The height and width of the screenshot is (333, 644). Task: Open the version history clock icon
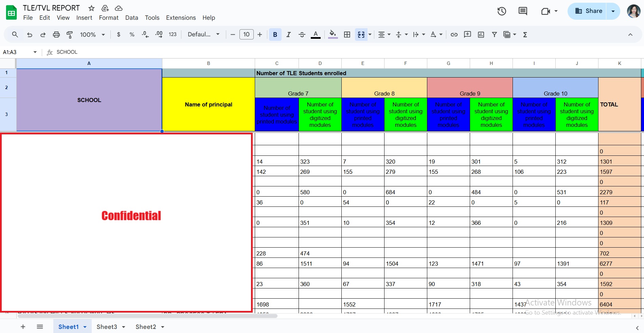pos(502,11)
